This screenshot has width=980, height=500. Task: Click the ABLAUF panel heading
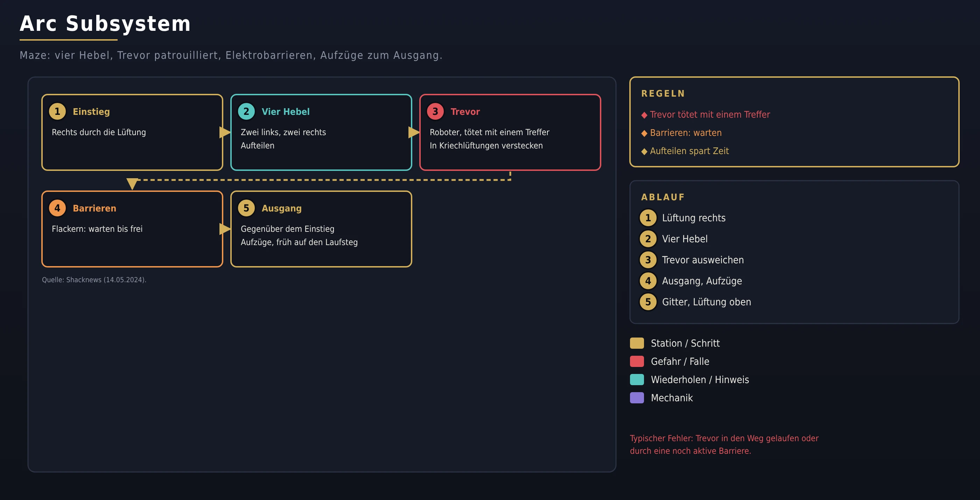tap(663, 197)
